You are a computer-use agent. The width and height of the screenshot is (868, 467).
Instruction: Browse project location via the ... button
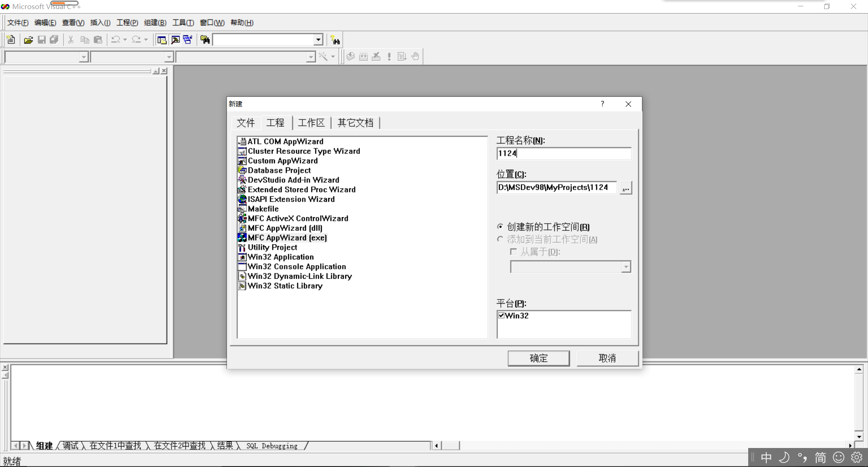point(626,187)
